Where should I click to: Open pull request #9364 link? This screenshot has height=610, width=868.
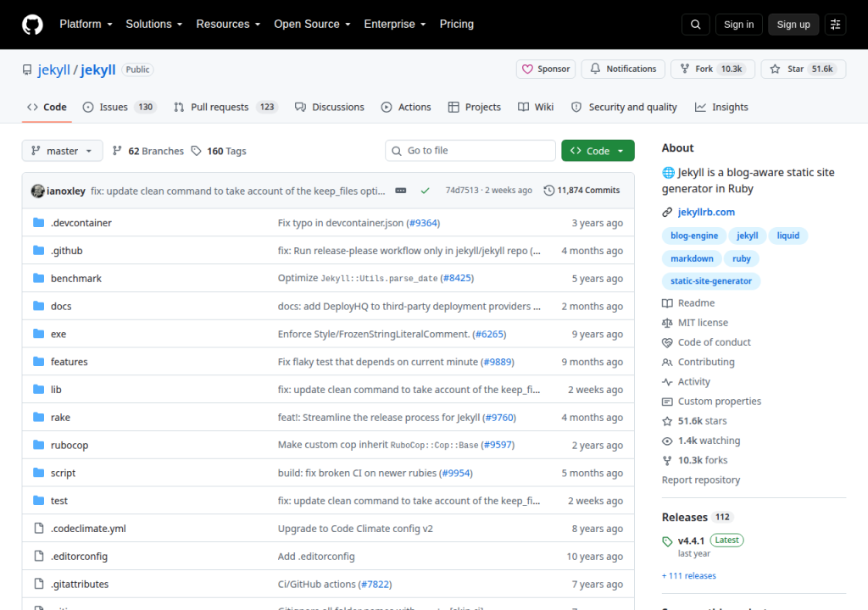(423, 223)
